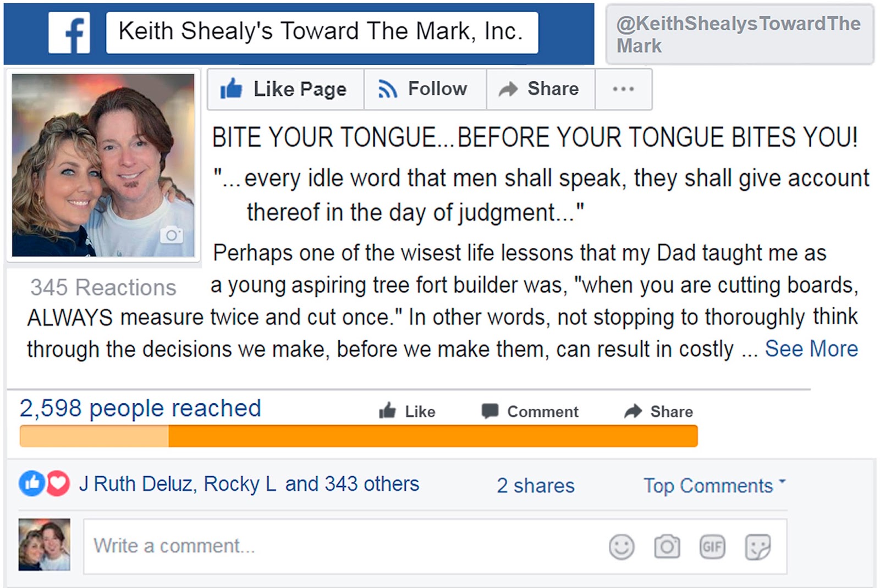Like the post below people reached
The height and width of the screenshot is (588, 880).
point(407,411)
